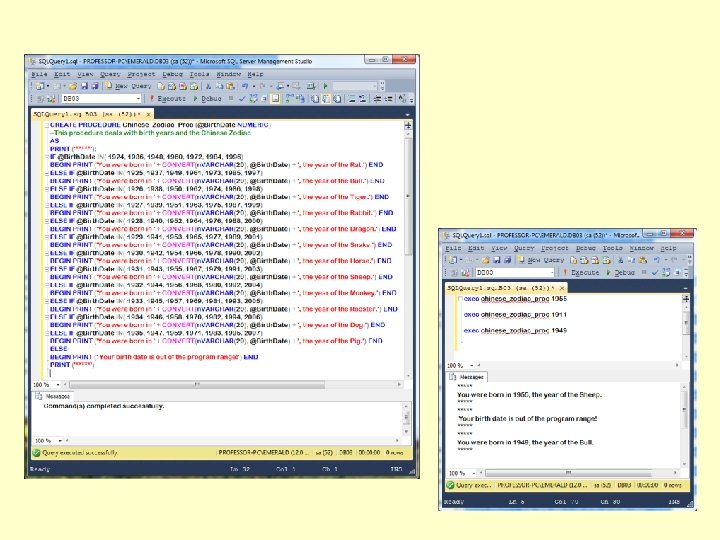Click Save icon in right window toolbar
Image resolution: width=720 pixels, height=540 pixels.
coord(497,260)
